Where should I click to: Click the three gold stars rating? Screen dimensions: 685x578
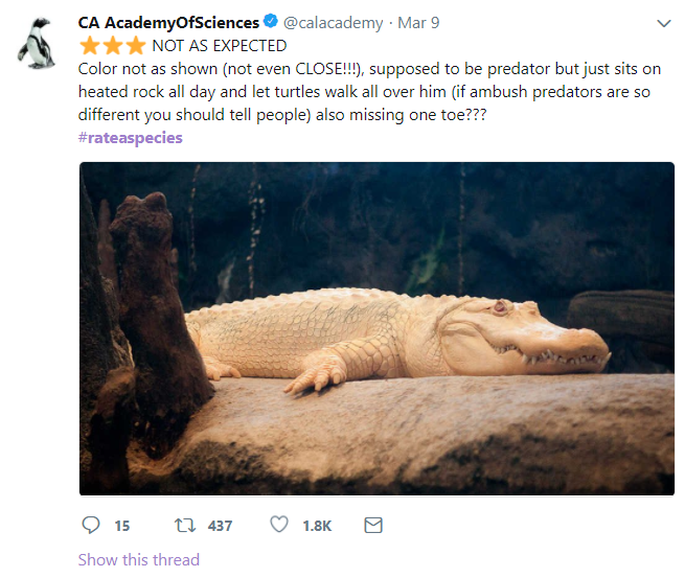pyautogui.click(x=113, y=45)
